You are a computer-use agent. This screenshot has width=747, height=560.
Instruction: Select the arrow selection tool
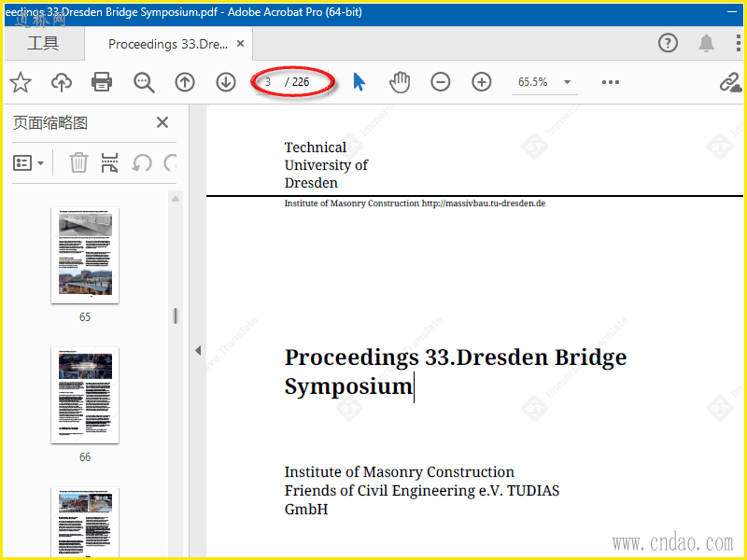[x=359, y=82]
